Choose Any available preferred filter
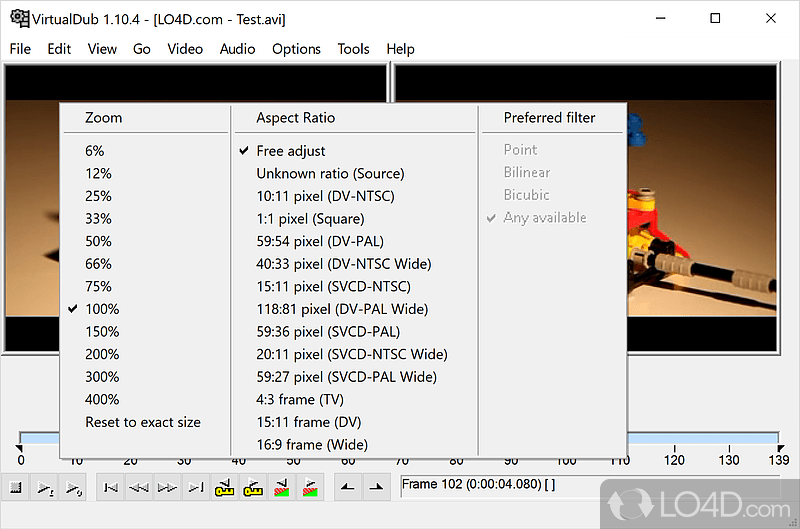 click(x=552, y=218)
